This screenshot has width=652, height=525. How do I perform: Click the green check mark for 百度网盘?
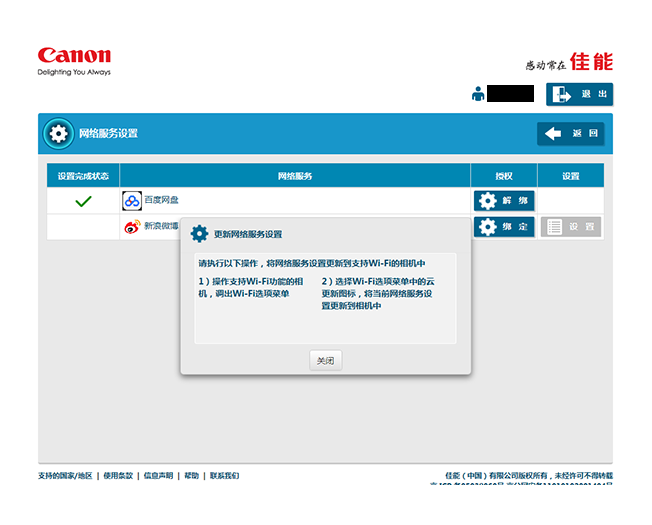83,202
